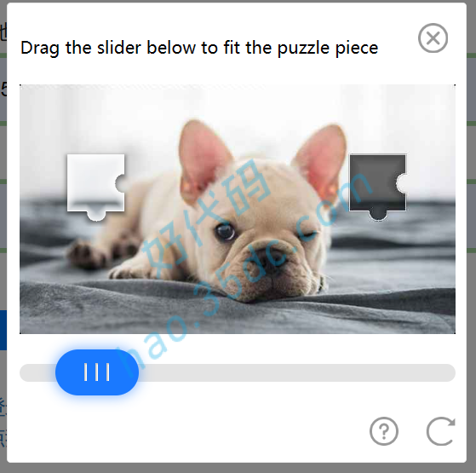This screenshot has height=473, width=476.
Task: Click the bottom knob of the white puzzle piece
Action: 96,216
